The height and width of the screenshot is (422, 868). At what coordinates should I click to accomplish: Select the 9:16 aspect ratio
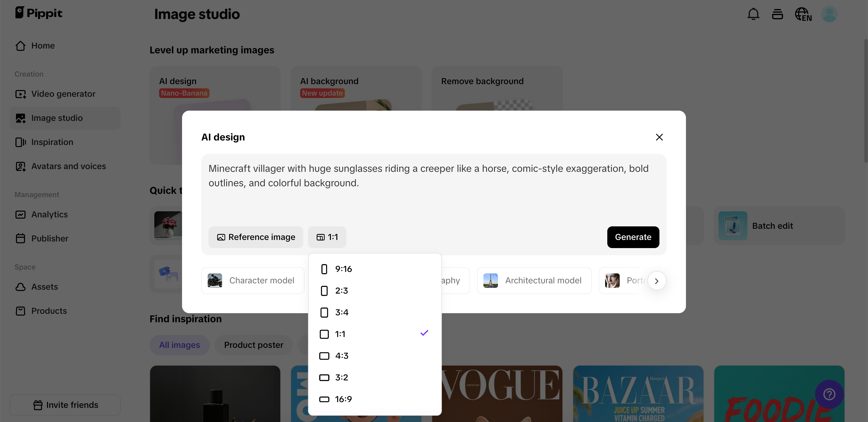[343, 269]
